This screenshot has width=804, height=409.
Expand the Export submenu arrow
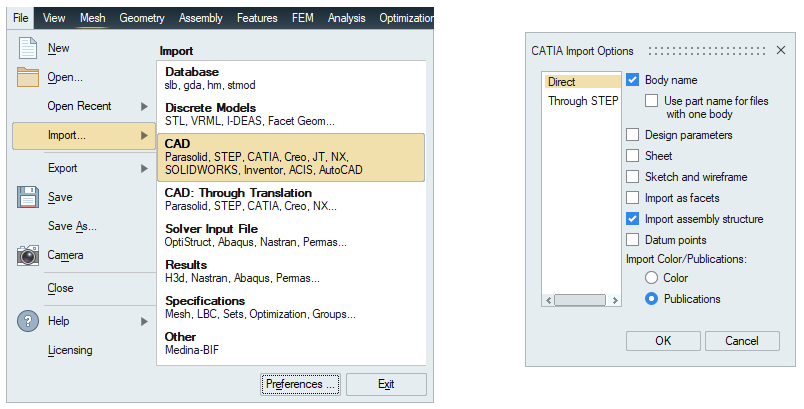[144, 168]
